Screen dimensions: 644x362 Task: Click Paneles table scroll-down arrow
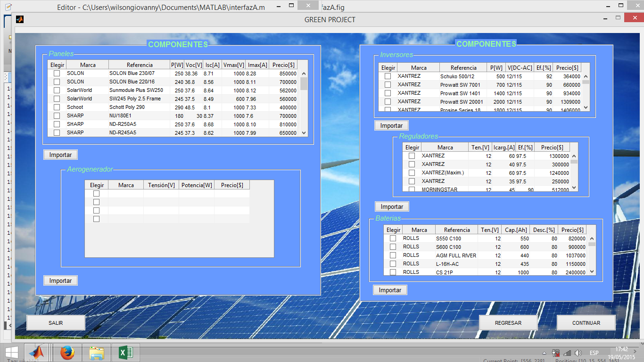click(304, 133)
